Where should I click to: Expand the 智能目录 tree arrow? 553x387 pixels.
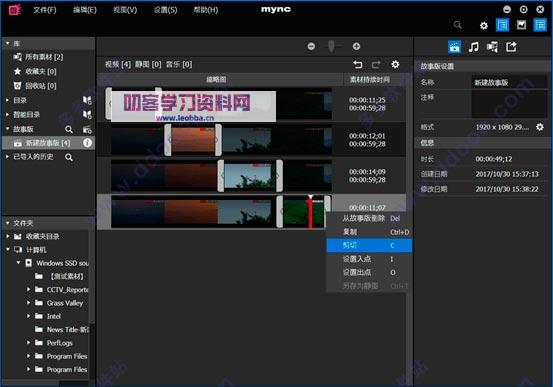coord(7,114)
